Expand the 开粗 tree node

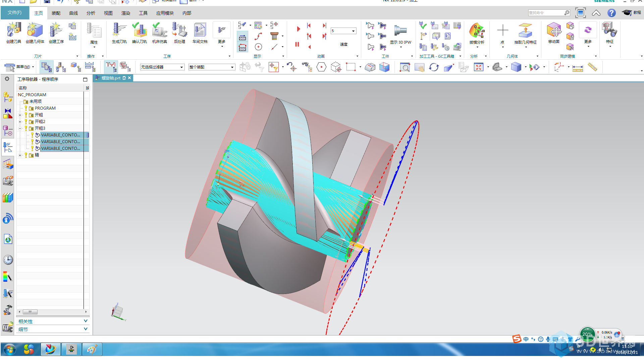tap(20, 115)
